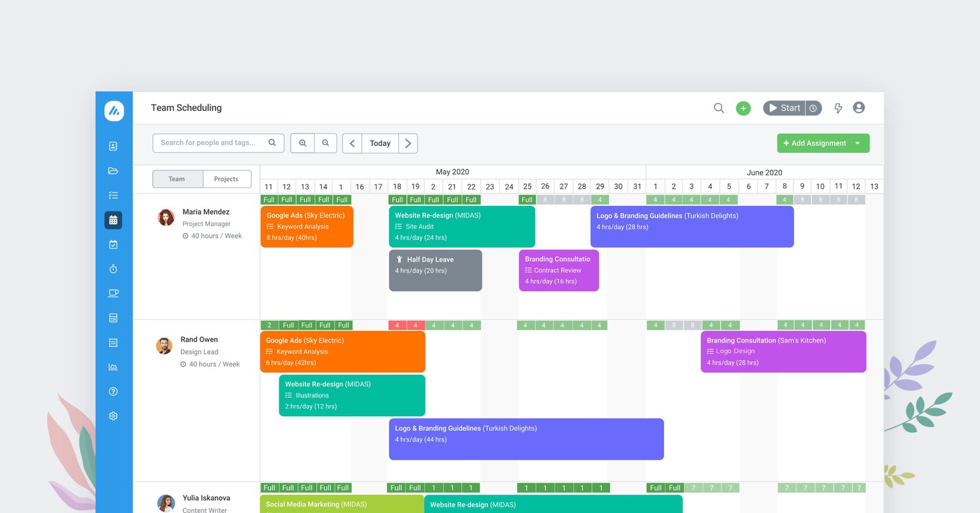This screenshot has width=980, height=513.
Task: Click the header search magnifier icon
Action: [718, 108]
